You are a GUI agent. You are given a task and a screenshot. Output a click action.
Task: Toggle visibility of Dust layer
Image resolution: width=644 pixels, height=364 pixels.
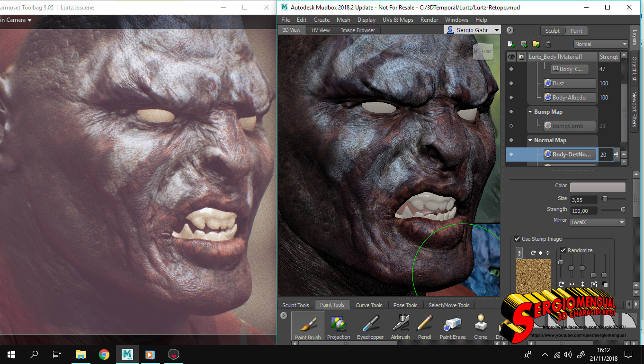tap(511, 83)
